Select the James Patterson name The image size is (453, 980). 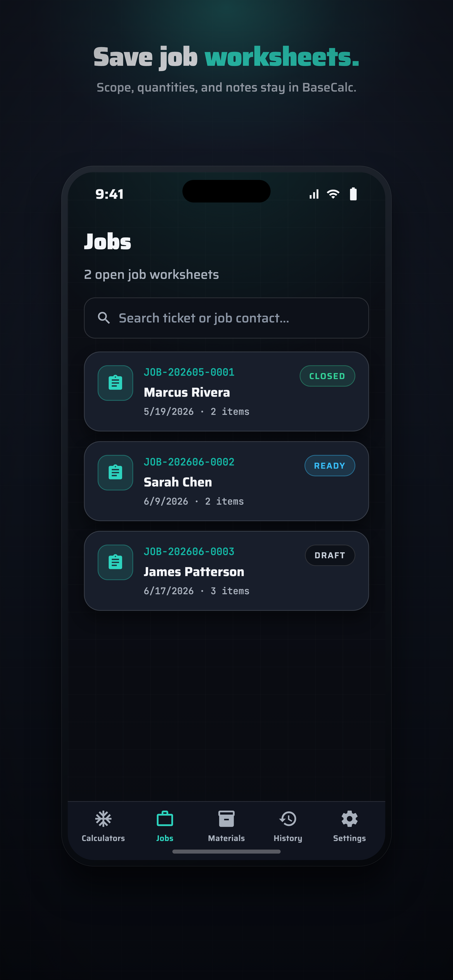[x=194, y=572]
